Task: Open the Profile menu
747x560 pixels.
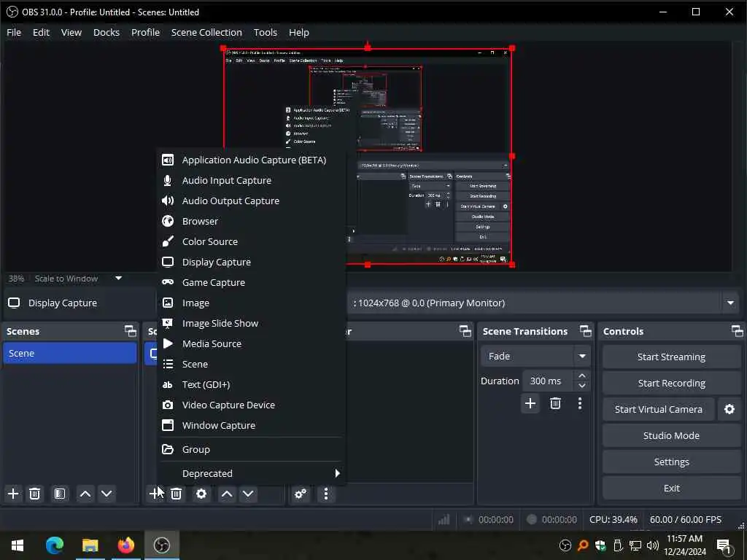Action: [145, 32]
